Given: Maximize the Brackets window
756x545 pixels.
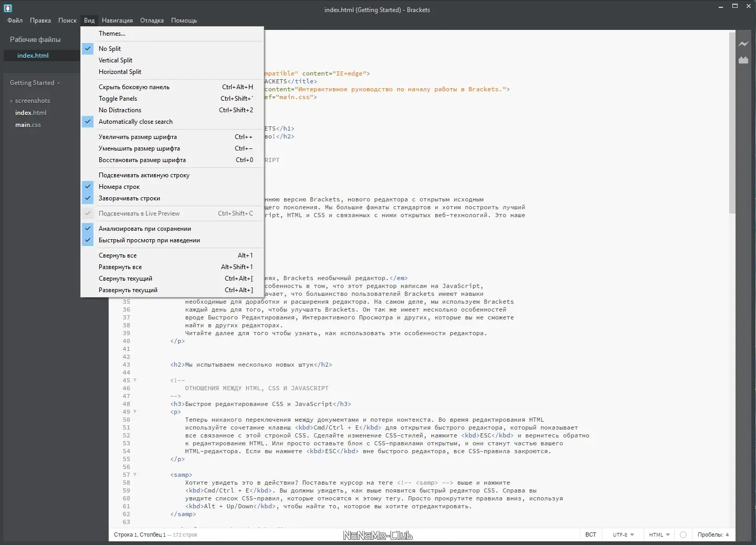Looking at the screenshot, I should pos(735,6).
